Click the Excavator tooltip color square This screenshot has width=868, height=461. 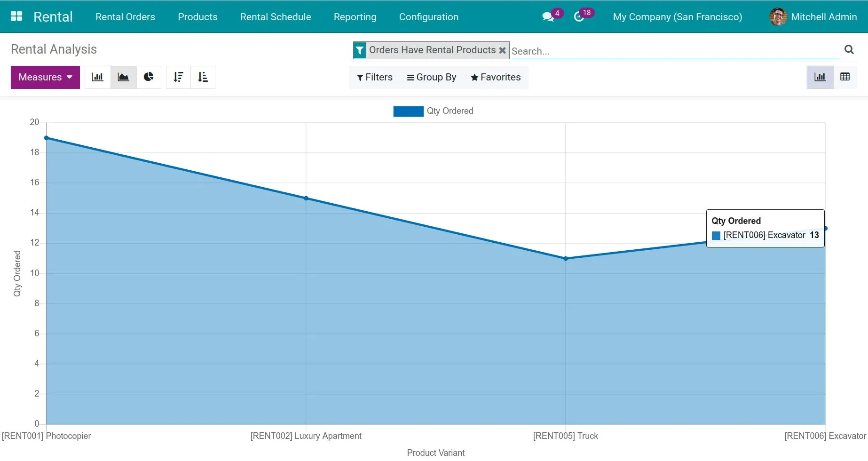(x=716, y=235)
